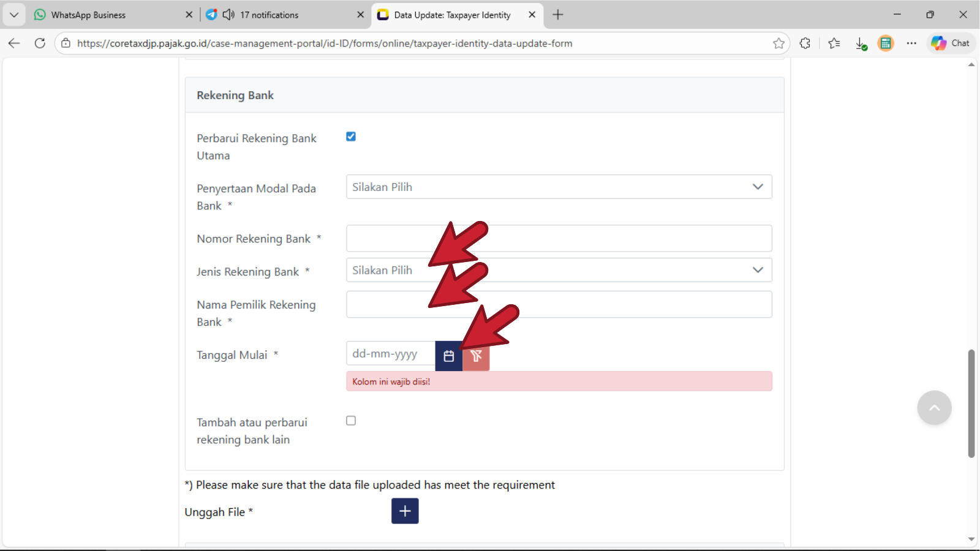
Task: Open the tab search dropdown arrow
Action: pos(14,15)
